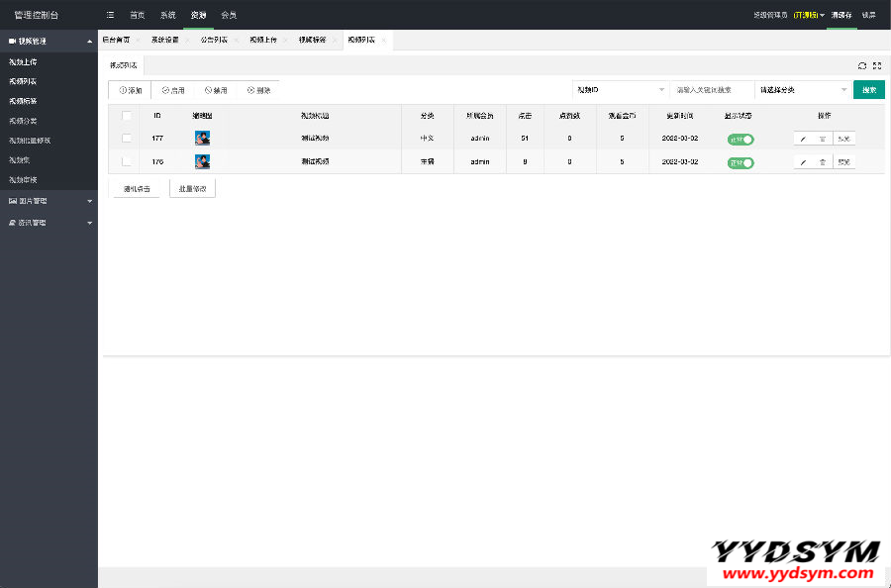Screen dimensions: 891x588
Task: Expand the 图片管理 sidebar section
Action: pos(49,201)
